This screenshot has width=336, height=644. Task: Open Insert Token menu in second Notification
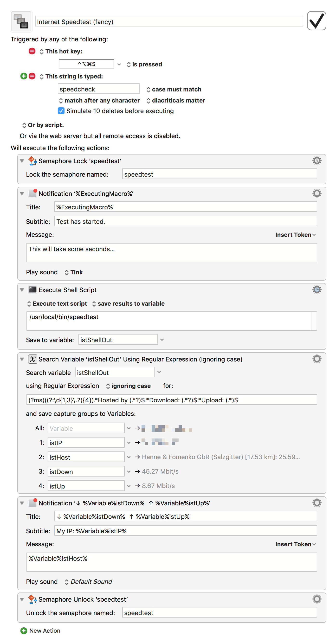295,544
